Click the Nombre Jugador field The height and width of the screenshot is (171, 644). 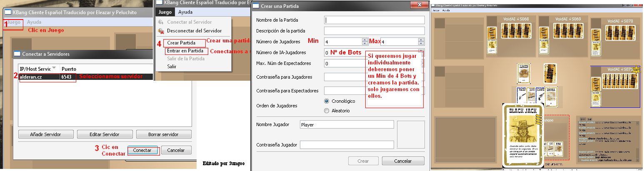(347, 124)
